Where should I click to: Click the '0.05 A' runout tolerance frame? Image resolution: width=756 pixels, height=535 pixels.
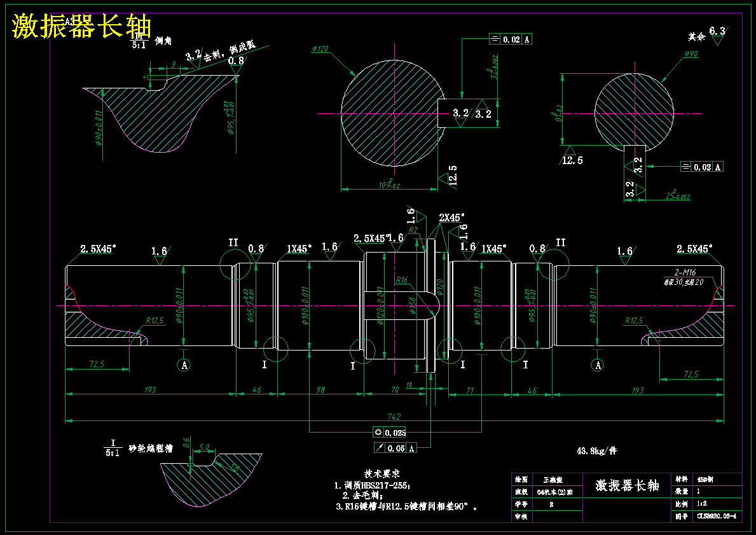[x=395, y=448]
